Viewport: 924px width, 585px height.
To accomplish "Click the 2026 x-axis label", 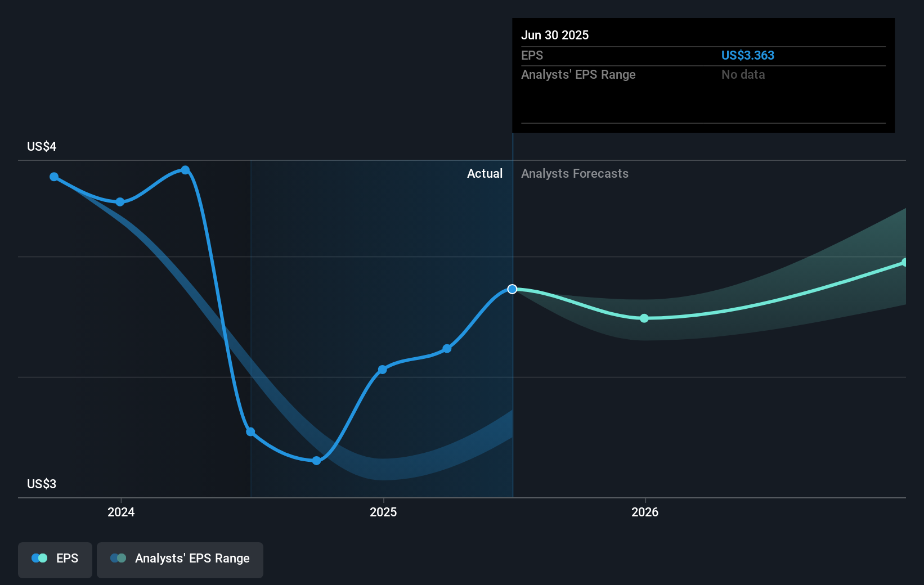I will tap(645, 512).
